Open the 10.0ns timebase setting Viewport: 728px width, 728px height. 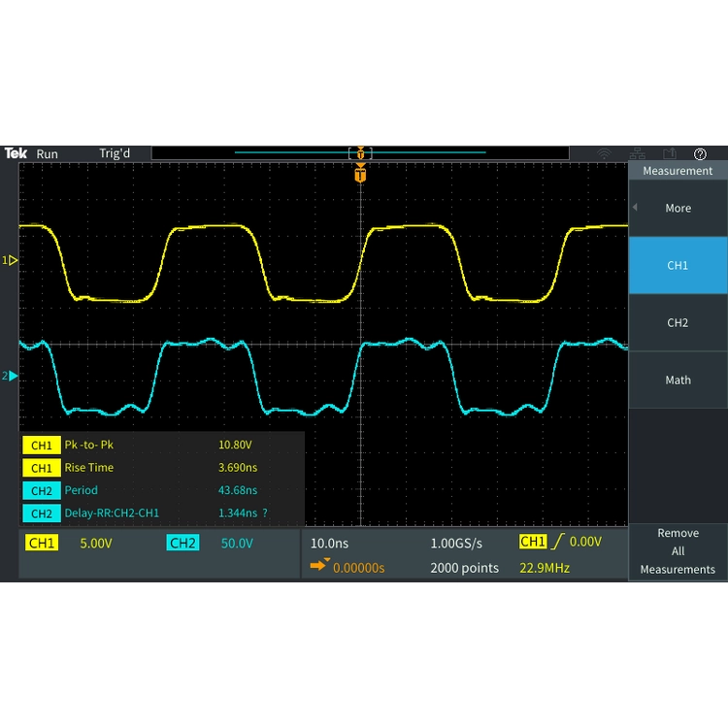tap(329, 543)
